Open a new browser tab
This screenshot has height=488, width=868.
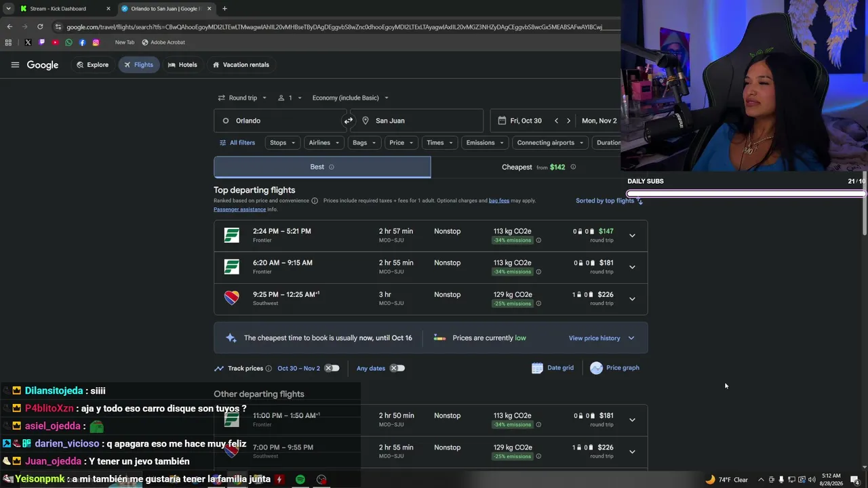(224, 9)
